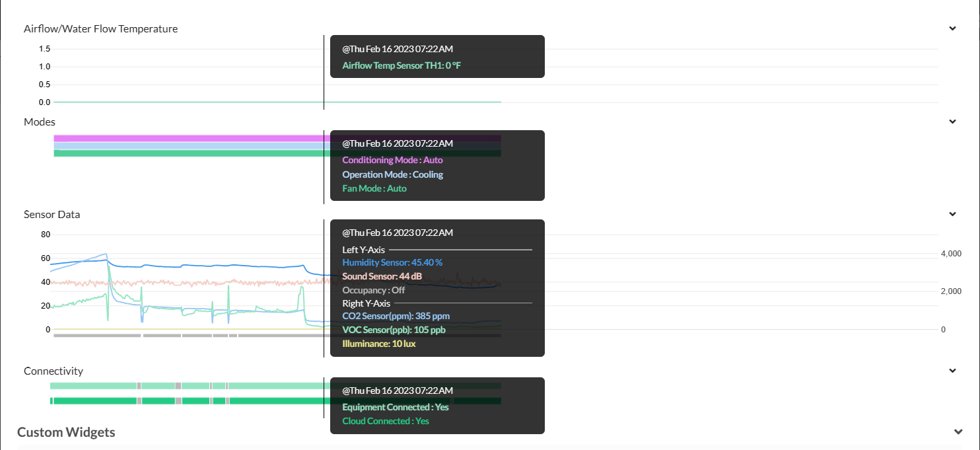Click 'VOC Sensor(ppb): 105 ppb' tooltip text
Viewport: 980px width, 450px height.
tap(394, 330)
